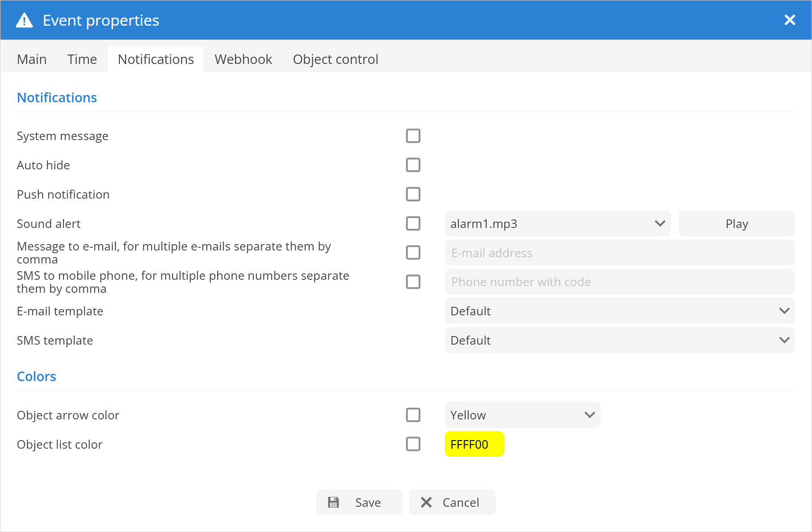The width and height of the screenshot is (812, 532).
Task: Switch to the Webhook tab
Action: 243,59
